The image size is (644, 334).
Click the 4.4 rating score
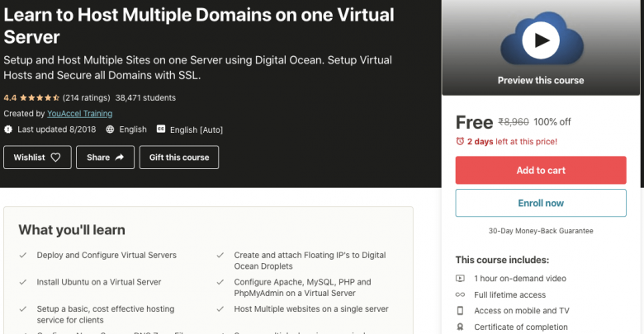(x=10, y=97)
